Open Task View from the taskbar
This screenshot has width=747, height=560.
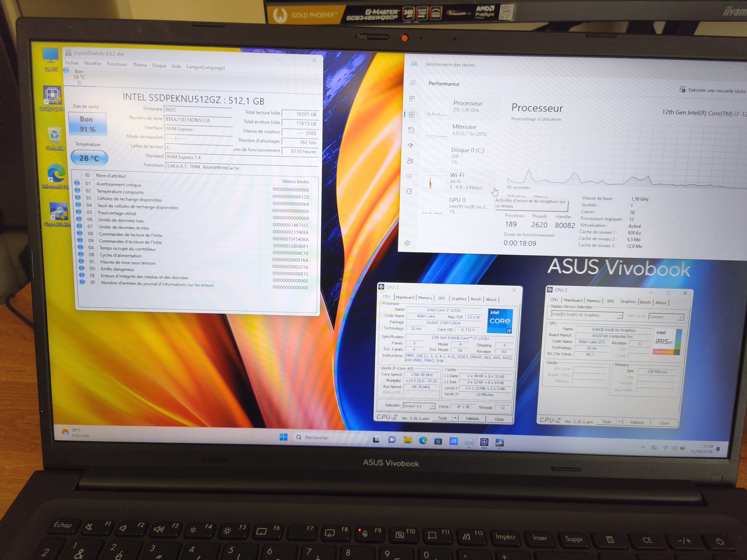tap(376, 440)
